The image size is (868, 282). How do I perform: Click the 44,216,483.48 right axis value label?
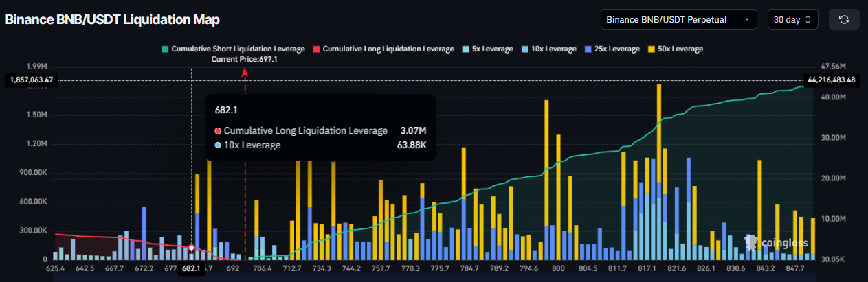point(832,80)
